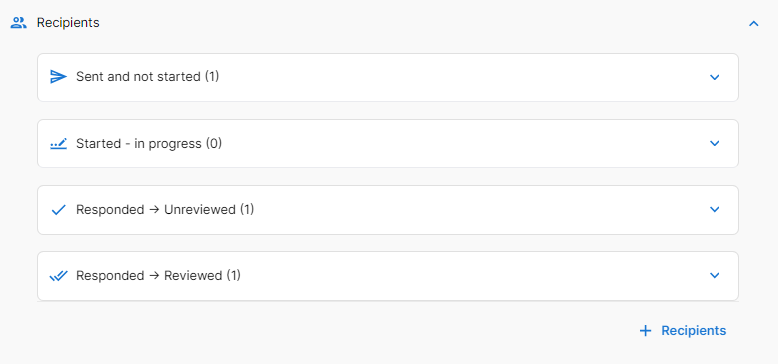This screenshot has width=778, height=364.
Task: Collapse the Recipients section with top chevron
Action: click(754, 23)
